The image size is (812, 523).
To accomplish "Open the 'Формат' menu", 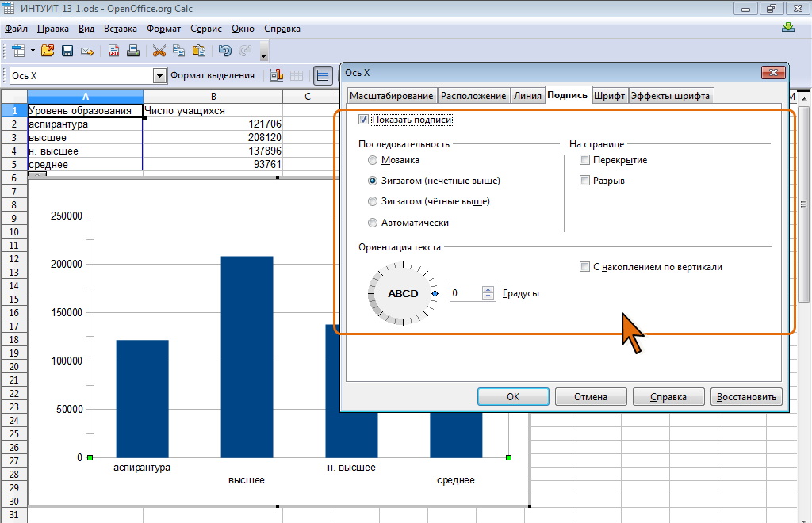I will (163, 29).
